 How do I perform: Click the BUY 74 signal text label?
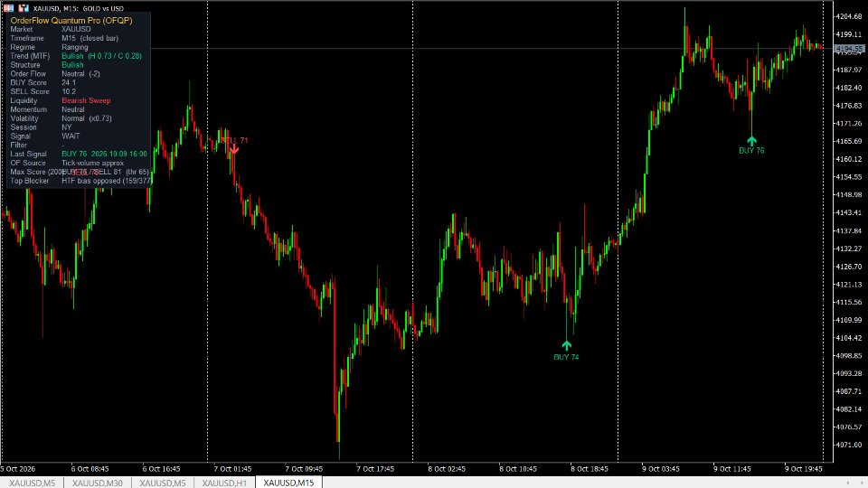[566, 358]
